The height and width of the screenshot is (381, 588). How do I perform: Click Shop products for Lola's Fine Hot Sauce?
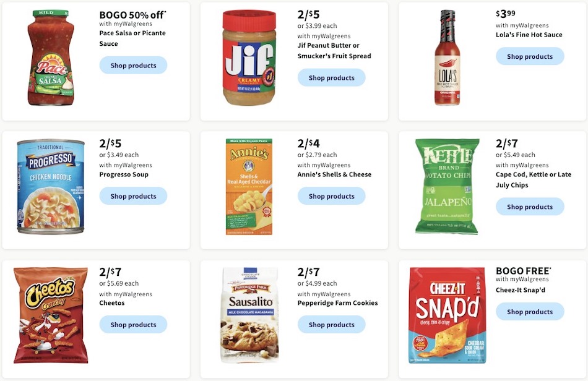pos(530,56)
